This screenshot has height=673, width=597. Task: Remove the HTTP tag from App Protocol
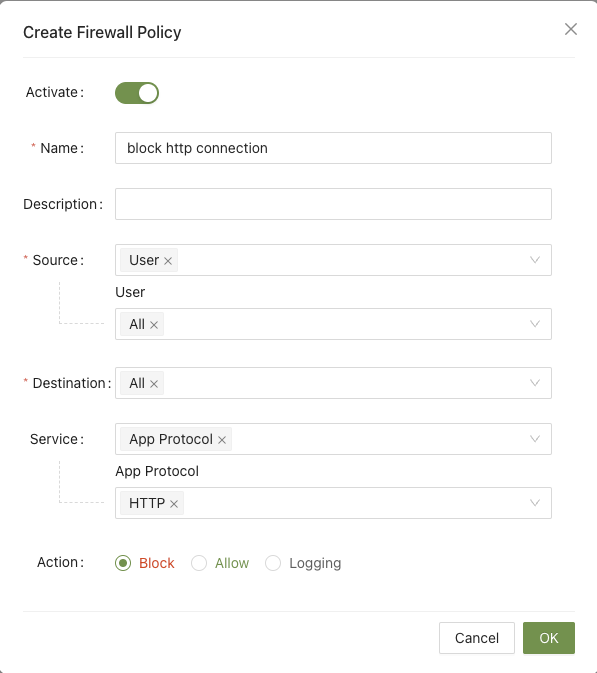coord(173,504)
